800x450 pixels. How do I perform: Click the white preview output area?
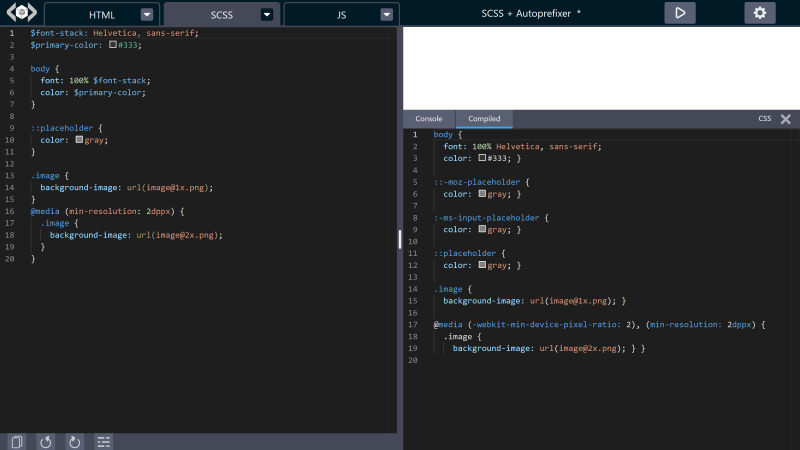[x=600, y=67]
